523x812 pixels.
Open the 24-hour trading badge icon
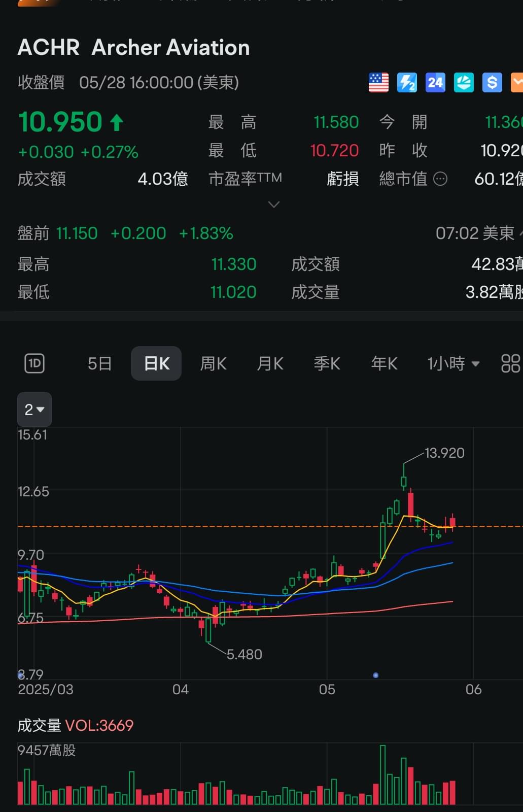click(x=435, y=82)
